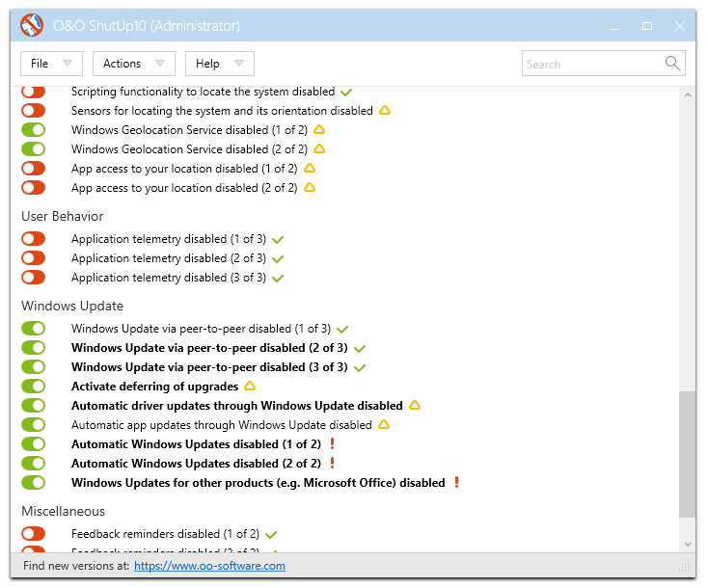Screen dimensions: 708x588
Task: Toggle Activate deferring of upgrades switch
Action: point(34,387)
